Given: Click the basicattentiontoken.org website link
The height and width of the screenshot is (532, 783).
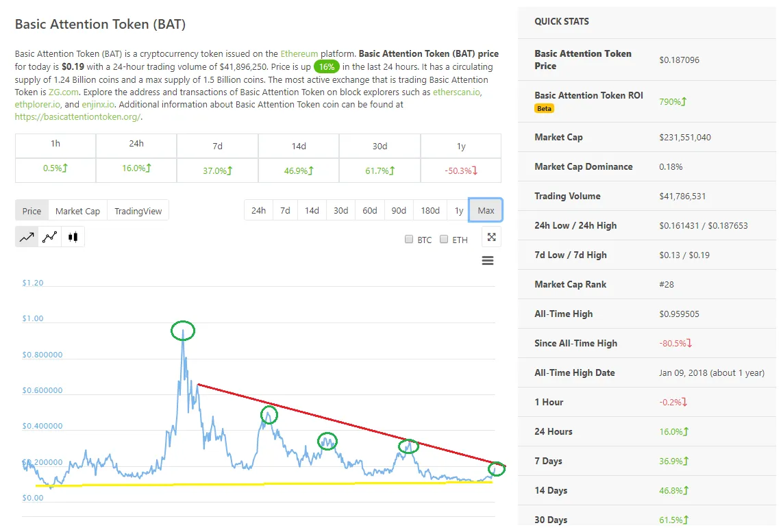Looking at the screenshot, I should [77, 117].
